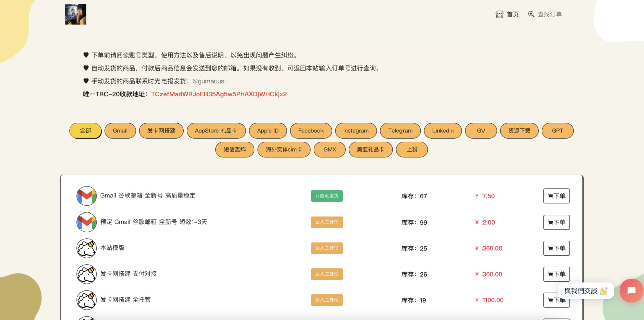The width and height of the screenshot is (644, 320).
Task: Click 下单 for 预定 Gmail 短效1-3天
Action: click(556, 222)
